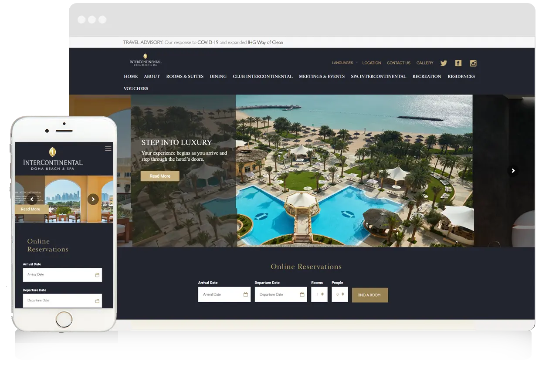The height and width of the screenshot is (392, 549).
Task: Open the IHG Way of Clean link
Action: (265, 42)
